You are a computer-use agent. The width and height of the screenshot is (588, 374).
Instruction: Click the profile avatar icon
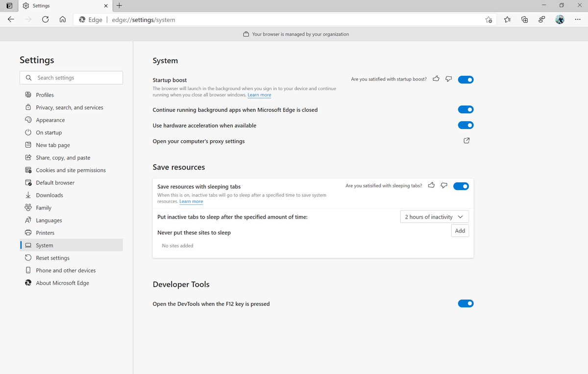coord(560,20)
